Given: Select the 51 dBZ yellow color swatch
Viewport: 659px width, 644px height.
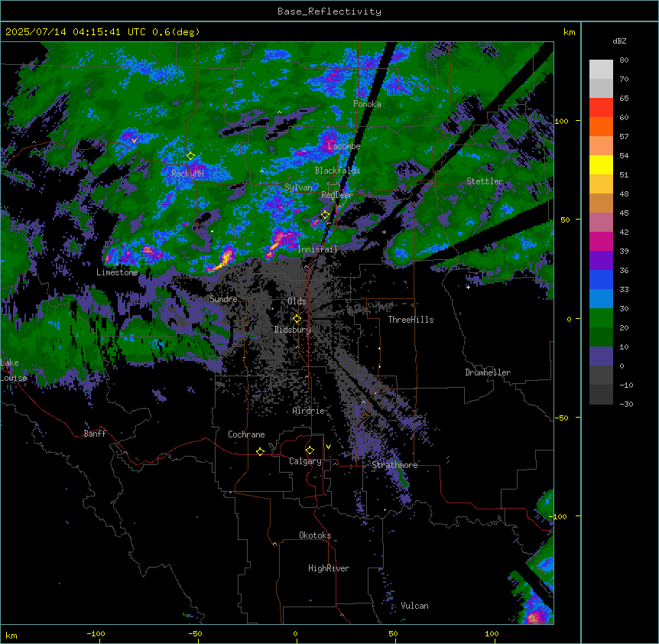Looking at the screenshot, I should pos(601,164).
